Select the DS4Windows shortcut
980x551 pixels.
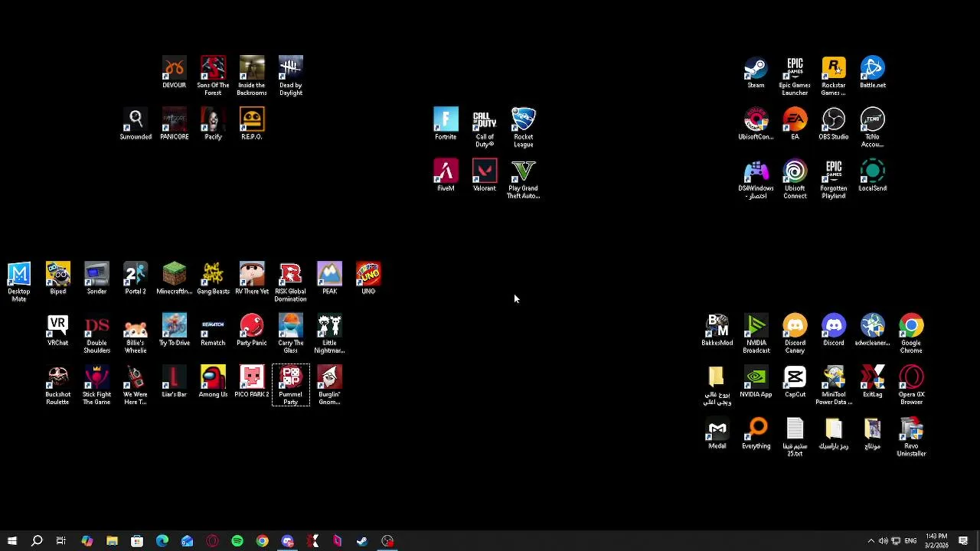756,179
